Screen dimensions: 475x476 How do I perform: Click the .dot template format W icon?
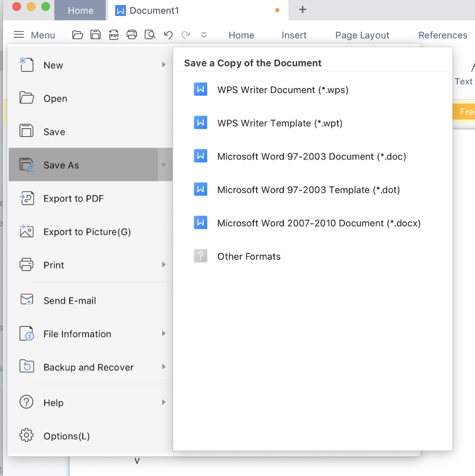coord(201,190)
